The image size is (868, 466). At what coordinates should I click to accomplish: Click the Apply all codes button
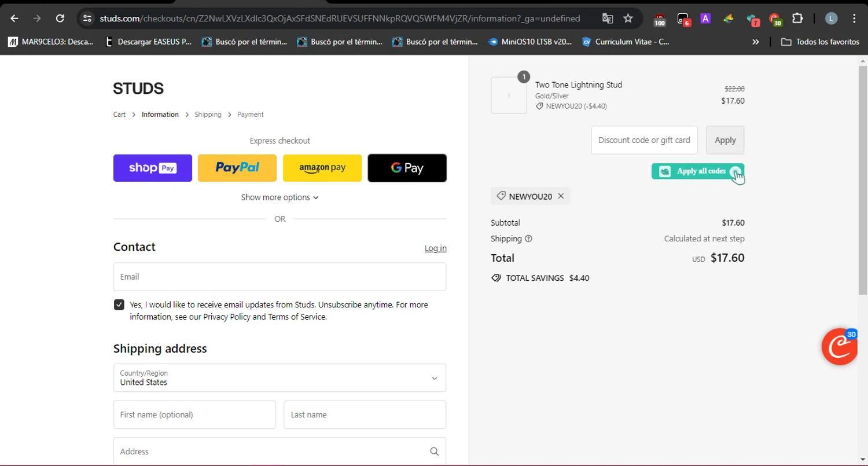(x=697, y=171)
